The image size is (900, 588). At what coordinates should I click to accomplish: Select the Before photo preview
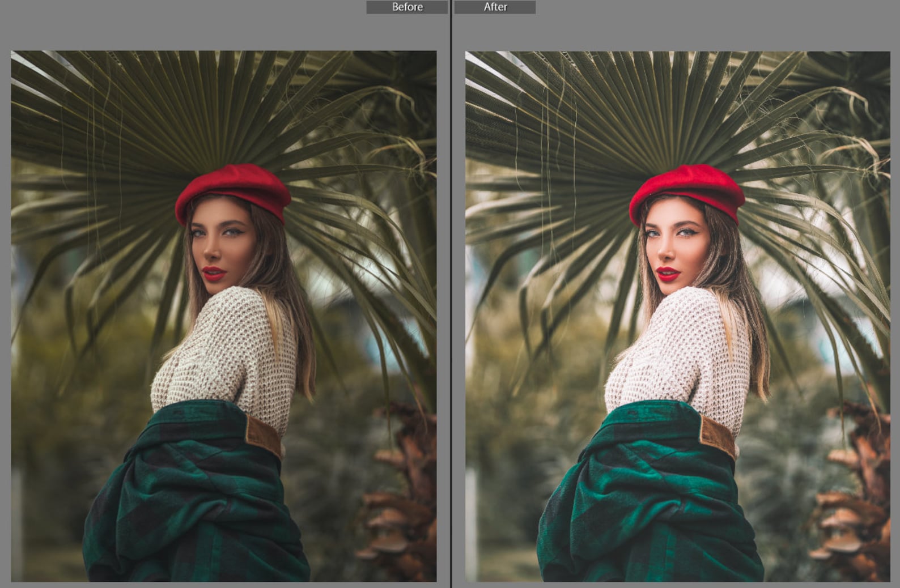click(224, 316)
